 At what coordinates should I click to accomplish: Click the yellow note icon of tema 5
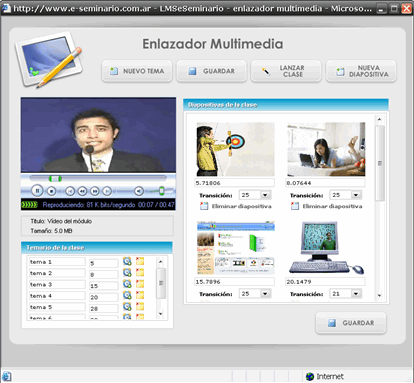140,306
